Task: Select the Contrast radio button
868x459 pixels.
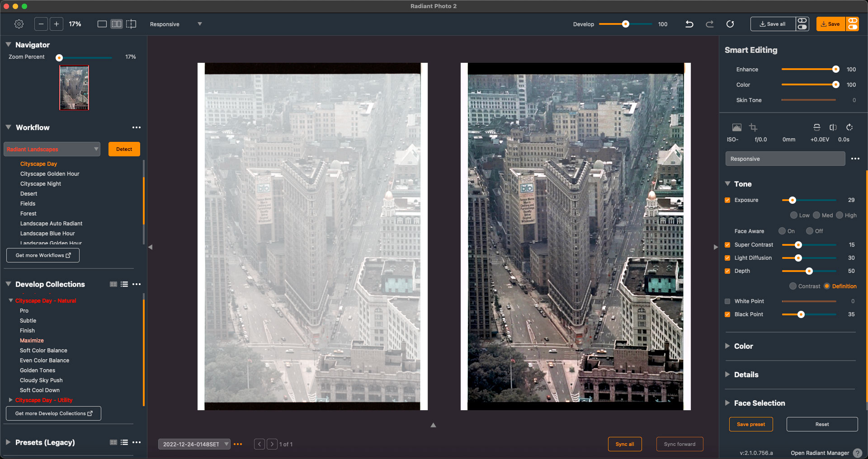Action: click(793, 286)
